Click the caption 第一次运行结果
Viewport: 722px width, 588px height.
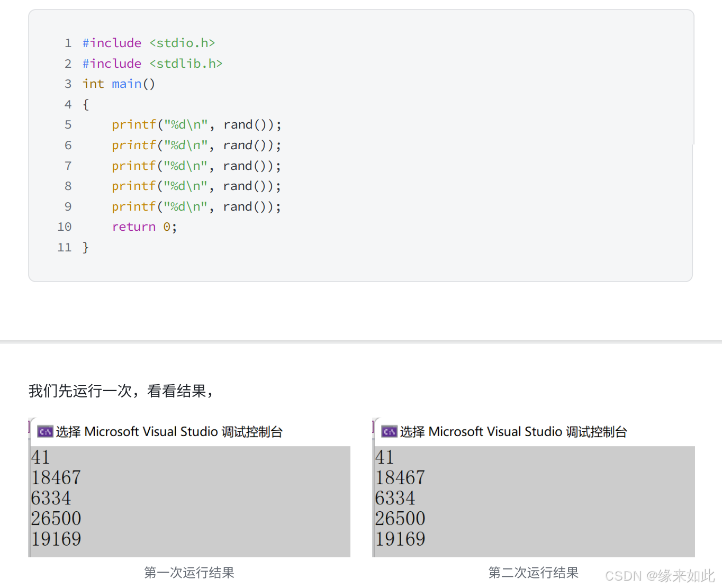[189, 573]
